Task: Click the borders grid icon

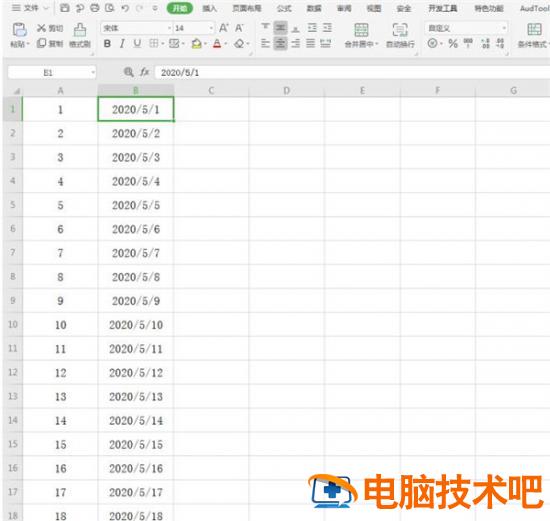Action: click(154, 43)
